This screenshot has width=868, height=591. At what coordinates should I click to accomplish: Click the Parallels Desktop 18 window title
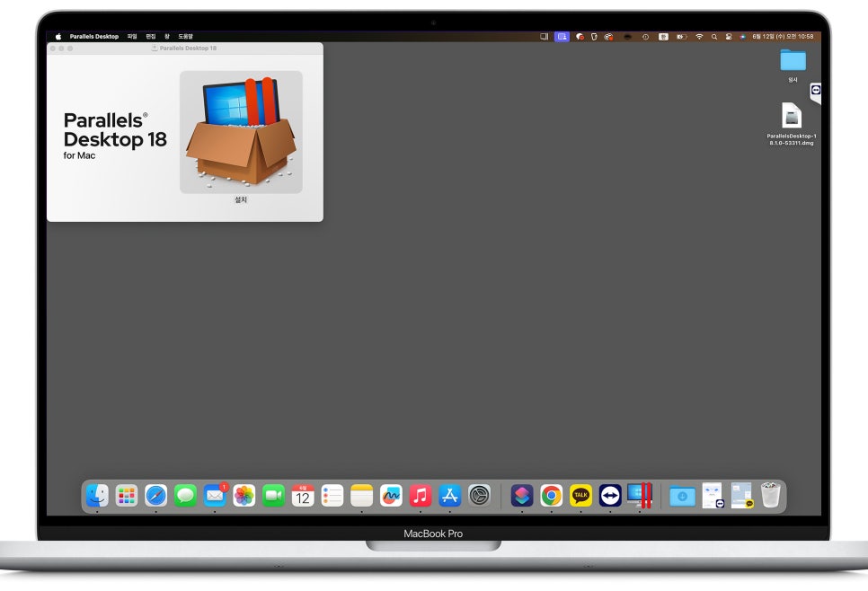tap(188, 49)
